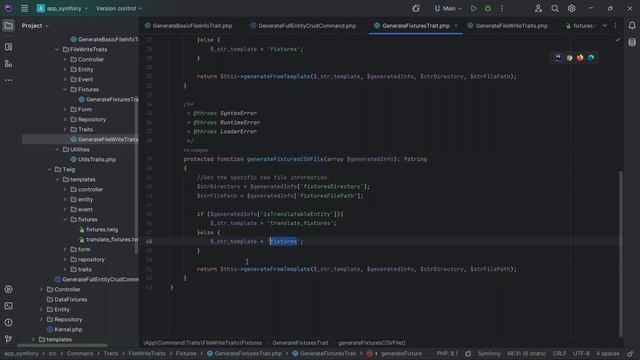This screenshot has width=640, height=360.
Task: Open the Database tool window icon
Action: [x=632, y=42]
